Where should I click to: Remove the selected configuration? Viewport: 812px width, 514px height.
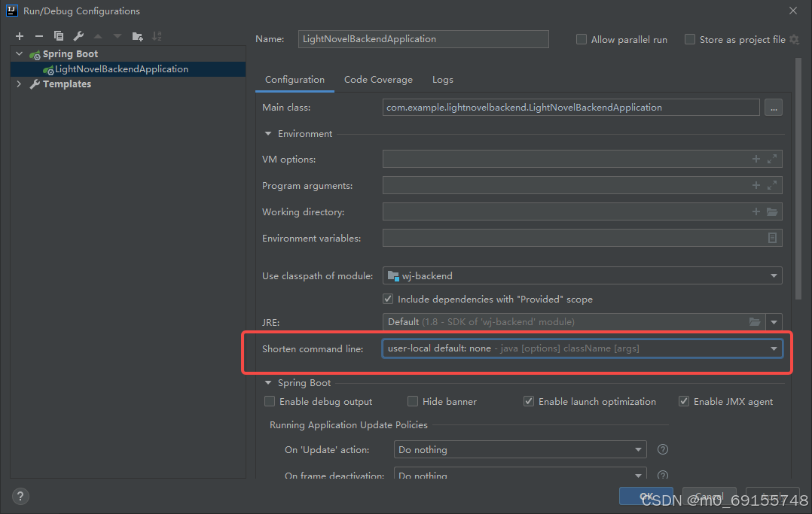coord(38,35)
